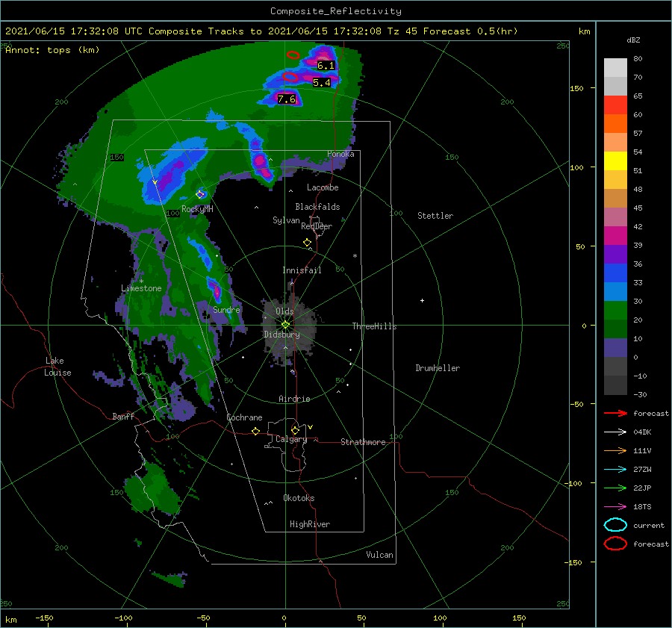Click the Vulcan city label

[379, 555]
